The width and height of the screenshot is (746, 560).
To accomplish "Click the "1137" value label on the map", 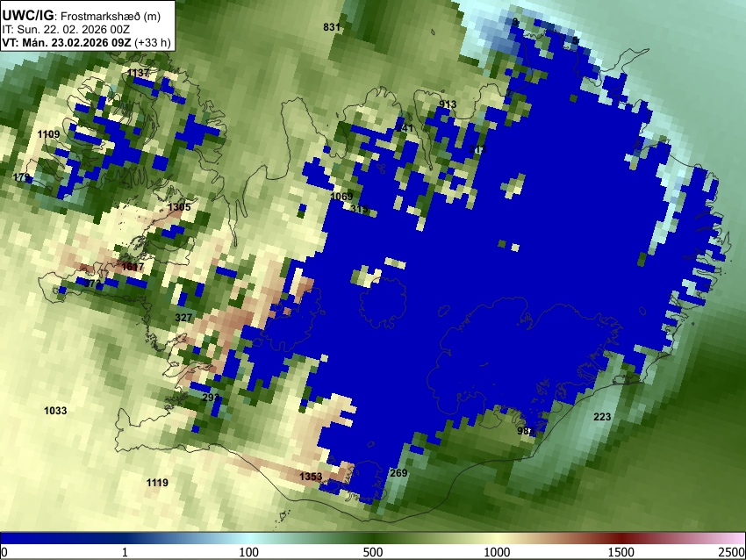I will (139, 73).
